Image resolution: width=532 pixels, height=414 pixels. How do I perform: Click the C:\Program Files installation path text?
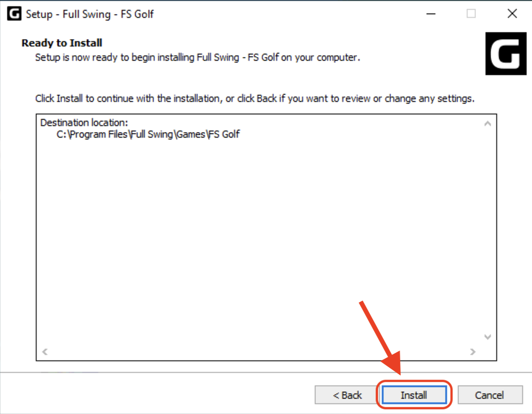coord(148,135)
